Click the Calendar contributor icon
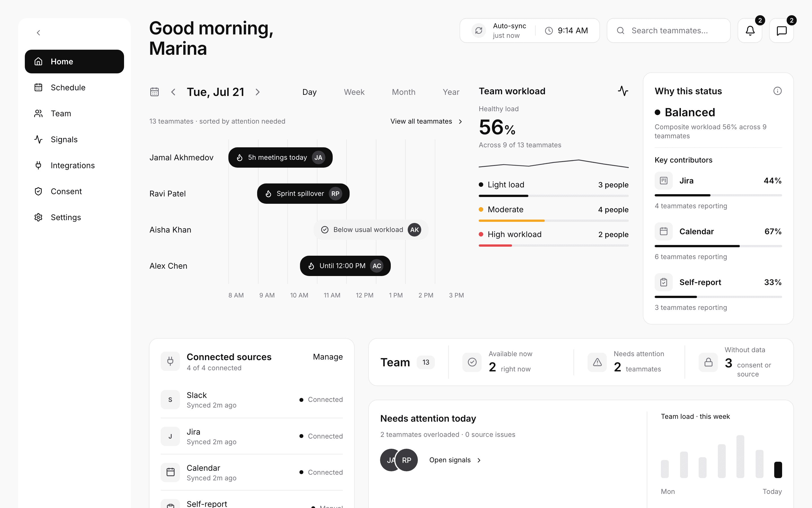Screen dimensions: 812x508 click(663, 231)
